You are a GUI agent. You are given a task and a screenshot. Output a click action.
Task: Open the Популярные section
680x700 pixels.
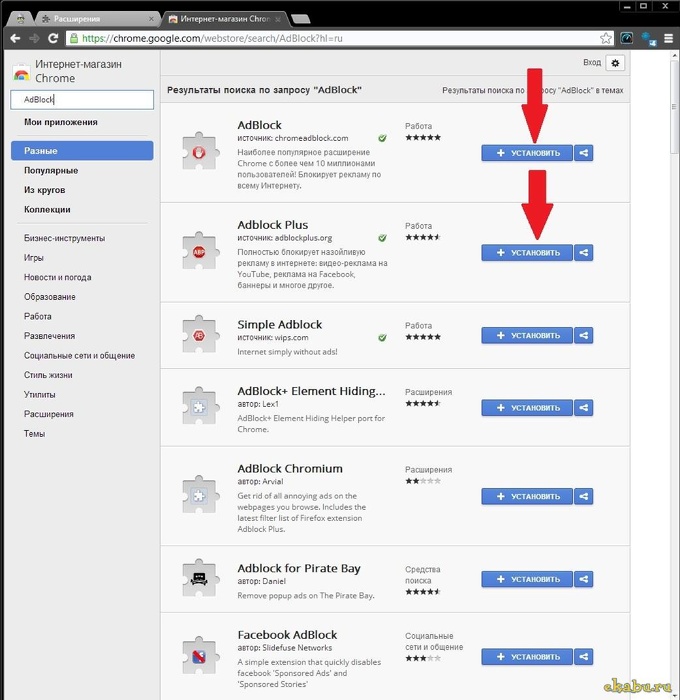[51, 171]
